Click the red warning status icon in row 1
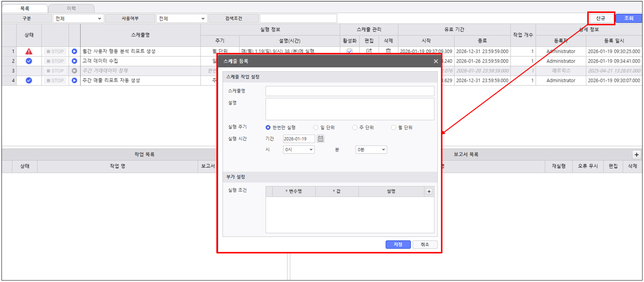The height and width of the screenshot is (282, 644). [29, 52]
